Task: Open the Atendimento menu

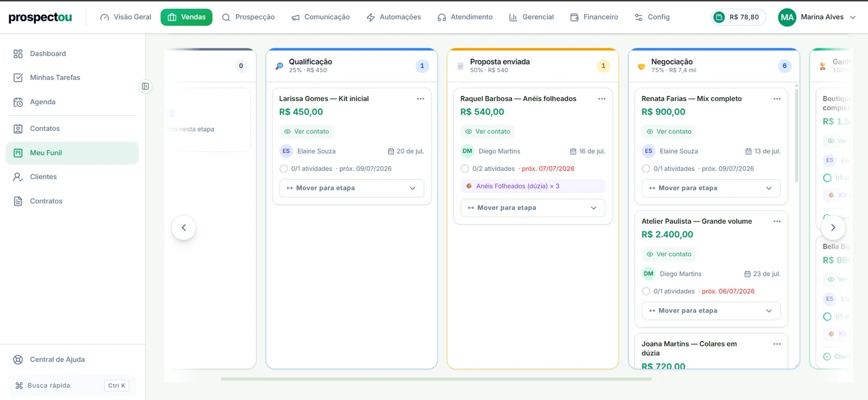Action: (465, 17)
